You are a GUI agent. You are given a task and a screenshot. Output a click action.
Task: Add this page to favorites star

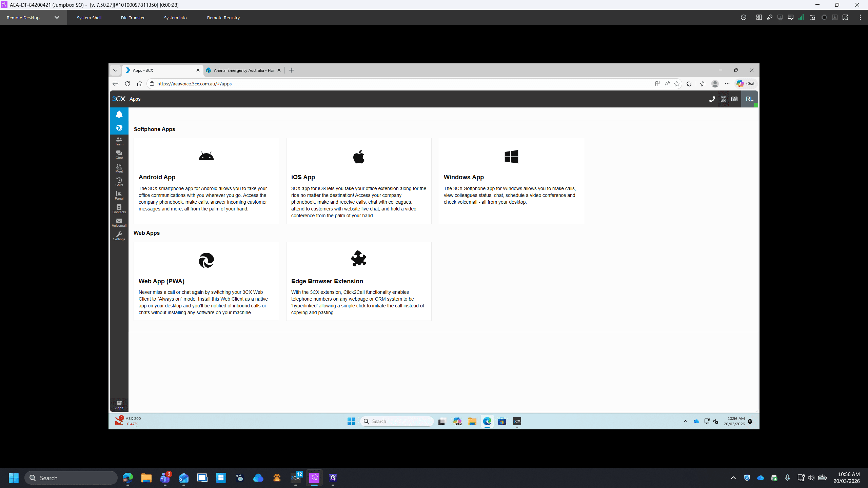pyautogui.click(x=677, y=84)
